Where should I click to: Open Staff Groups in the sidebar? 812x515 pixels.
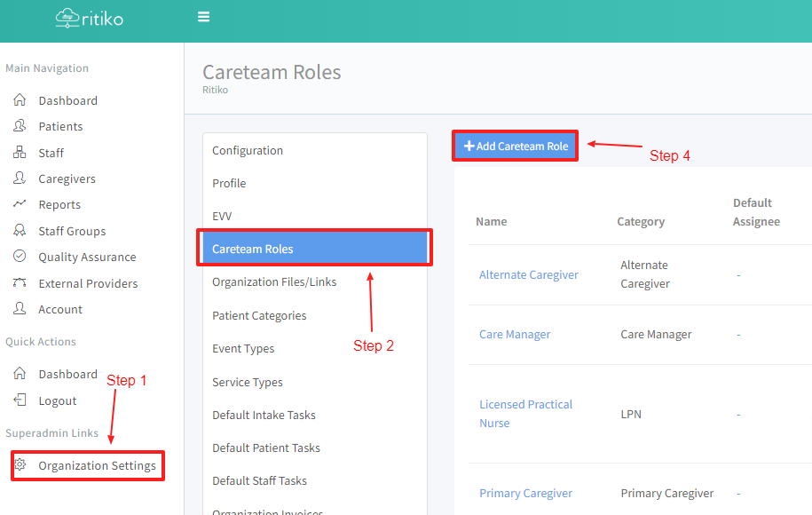[72, 231]
